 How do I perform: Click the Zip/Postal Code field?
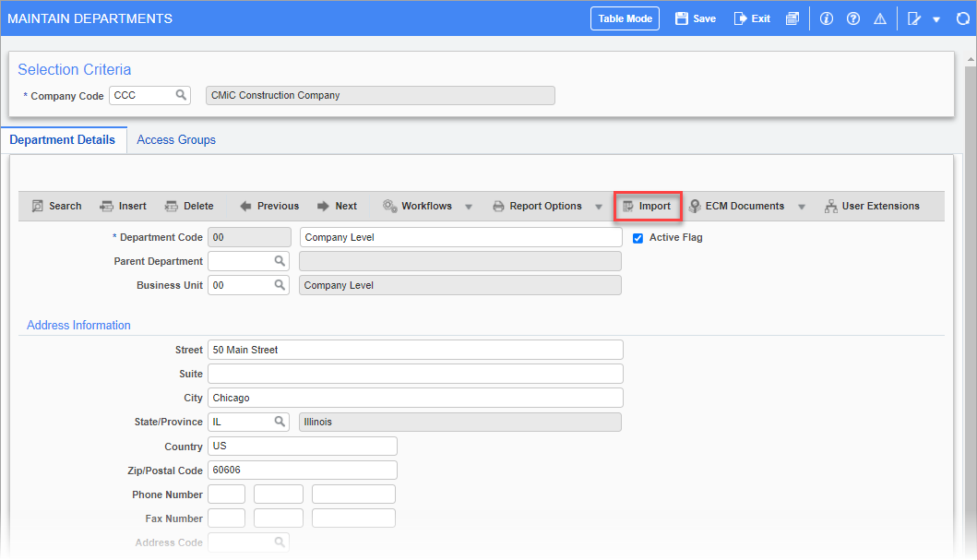point(303,471)
